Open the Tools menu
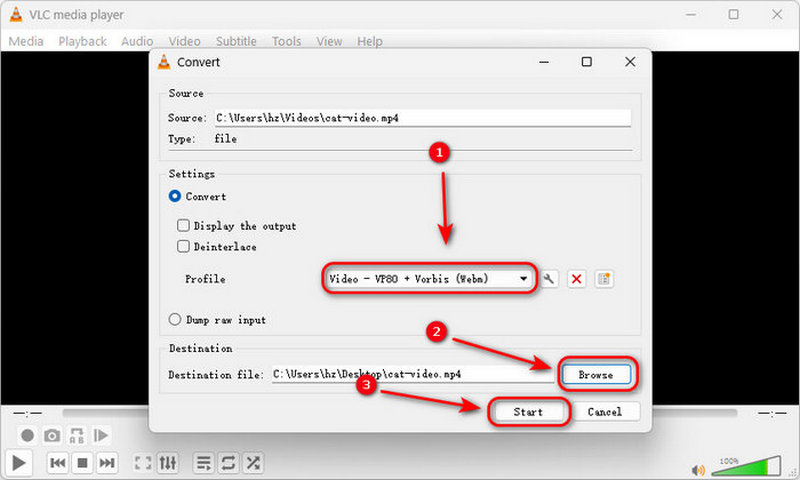800x480 pixels. (x=286, y=41)
